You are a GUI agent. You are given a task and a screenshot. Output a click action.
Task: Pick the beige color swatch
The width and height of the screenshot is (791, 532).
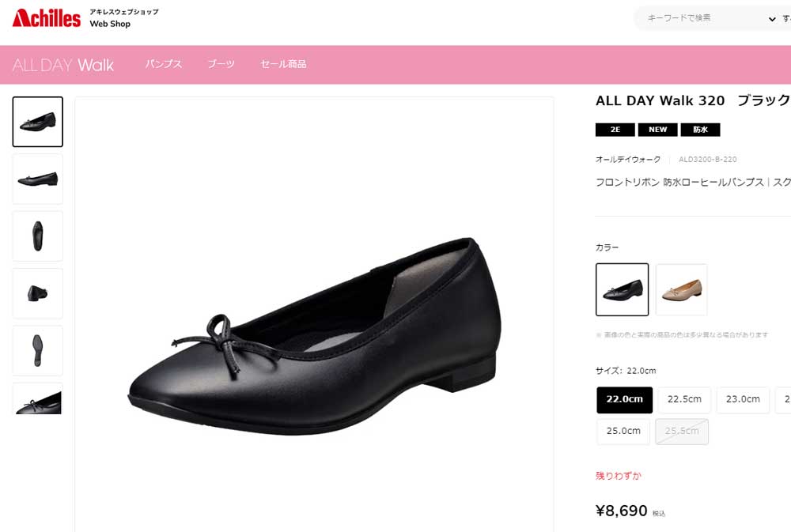(x=681, y=289)
